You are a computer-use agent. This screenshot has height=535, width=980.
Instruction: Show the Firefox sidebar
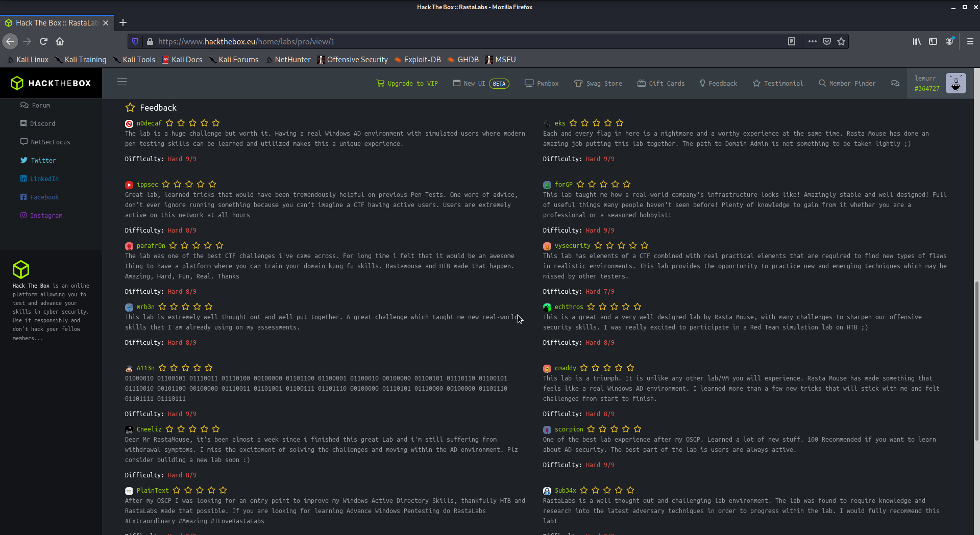pos(933,41)
